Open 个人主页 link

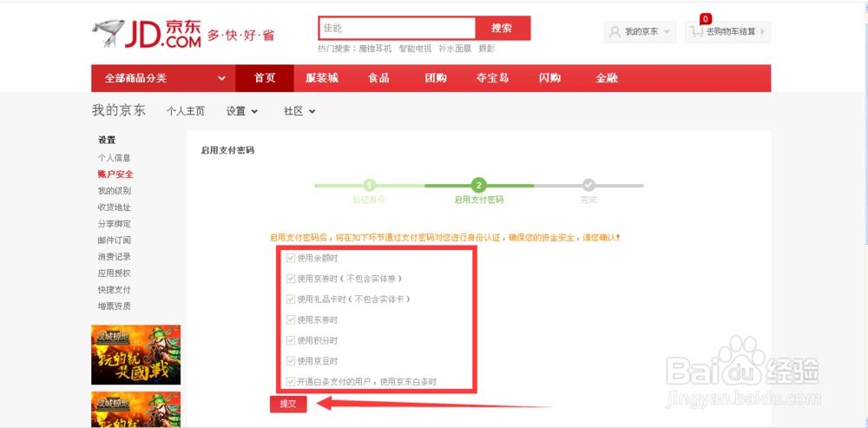(x=186, y=111)
